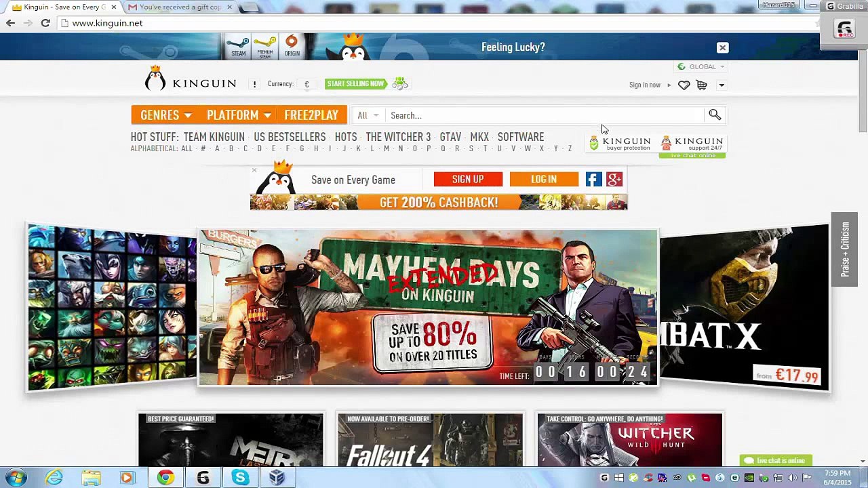Viewport: 868px width, 488px height.
Task: Click the red Sign Up button
Action: (x=468, y=179)
